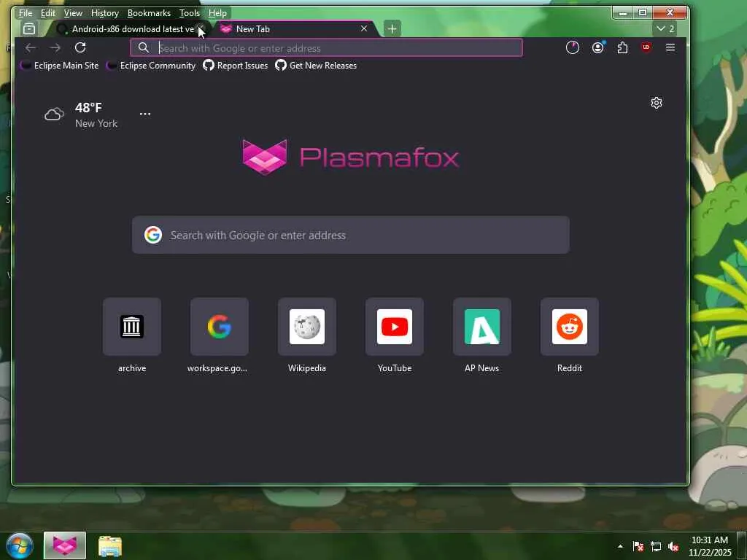The image size is (747, 560).
Task: Open the circular performance icon in toolbar
Action: click(x=572, y=47)
